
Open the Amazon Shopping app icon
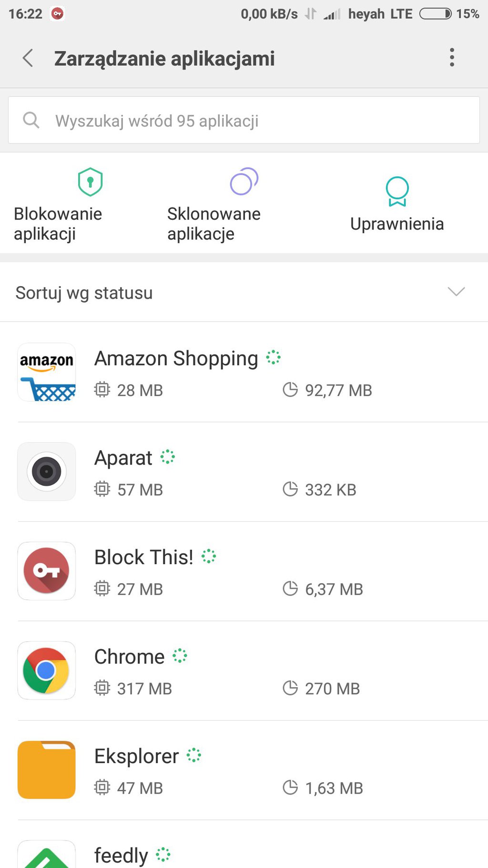[47, 372]
